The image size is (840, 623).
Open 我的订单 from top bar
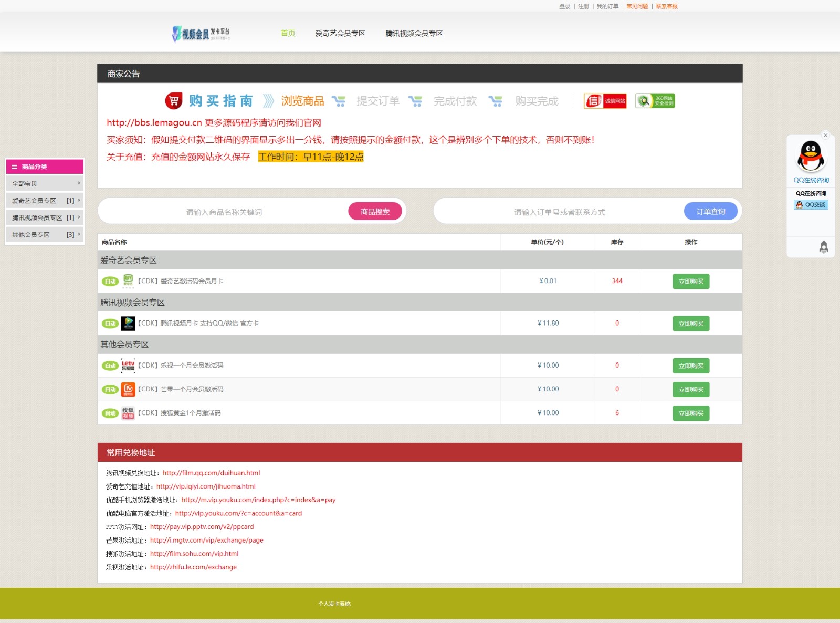(607, 6)
